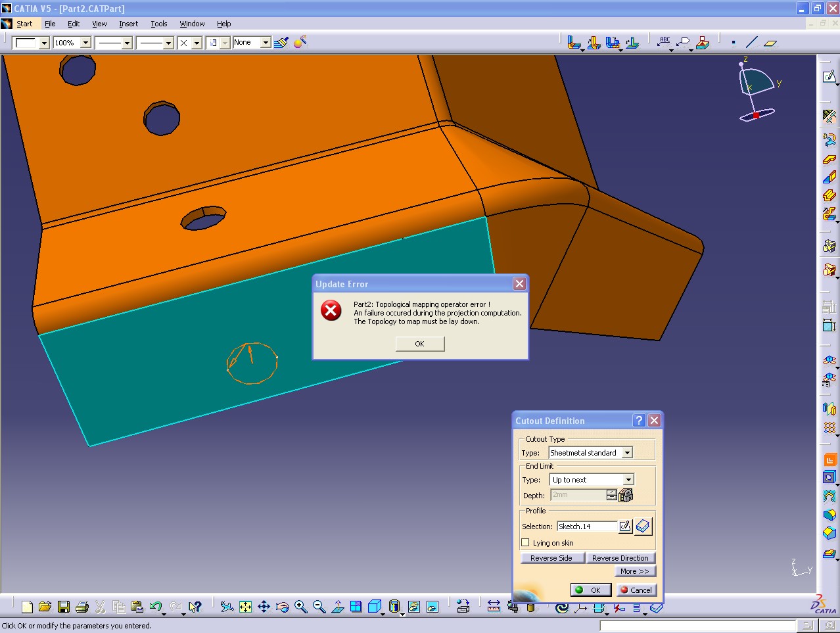The image size is (840, 633).
Task: Select the Wall On Edge icon
Action: [x=829, y=177]
